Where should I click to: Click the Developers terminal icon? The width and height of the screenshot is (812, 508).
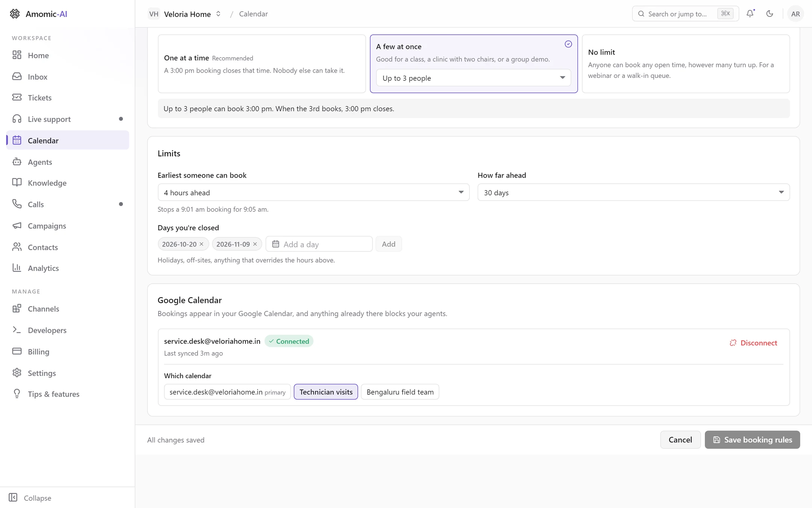[17, 330]
